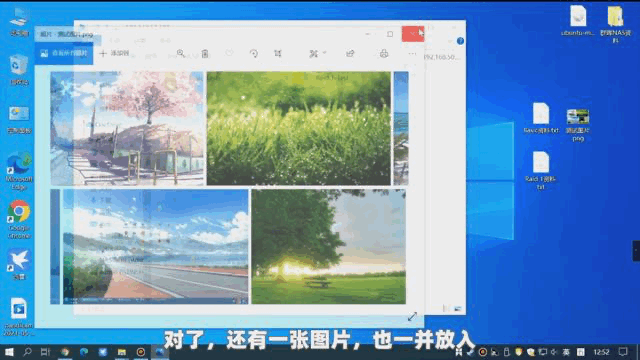The image size is (640, 360).
Task: Open the Edit & Create dropdown
Action: click(318, 53)
